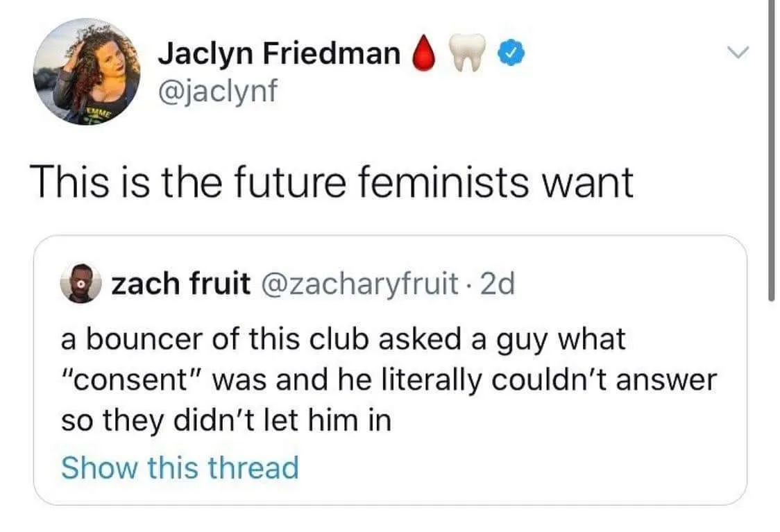780x532 pixels.
Task: Click "so they didn't let him in" line
Action: click(x=226, y=421)
